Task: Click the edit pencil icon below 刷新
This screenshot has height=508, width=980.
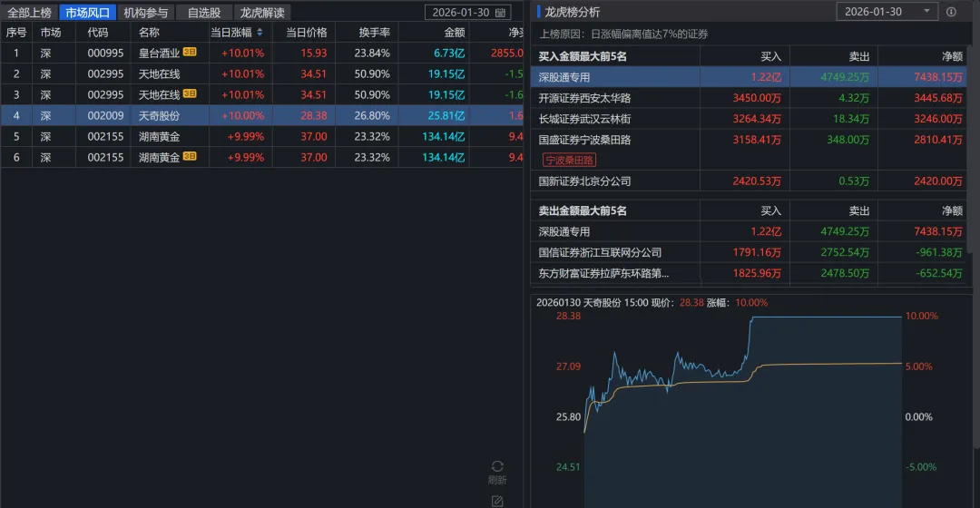Action: pyautogui.click(x=497, y=500)
